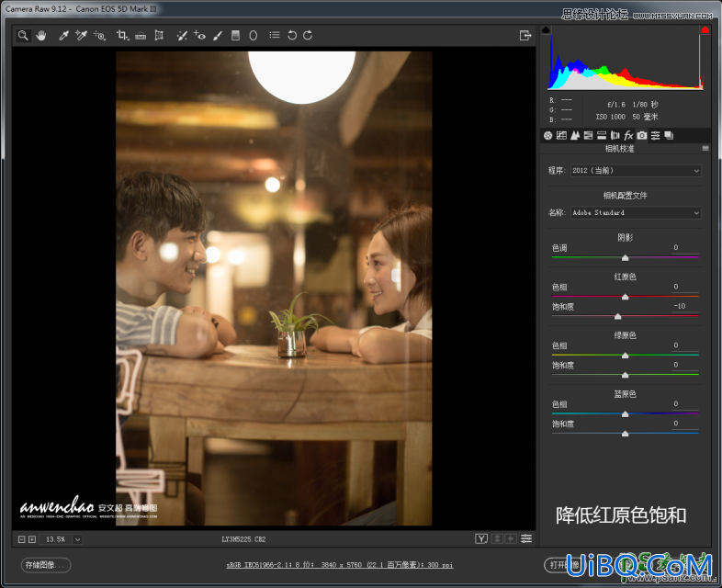Open the 相机校准 panel flyout menu
The width and height of the screenshot is (722, 588).
coord(705,148)
